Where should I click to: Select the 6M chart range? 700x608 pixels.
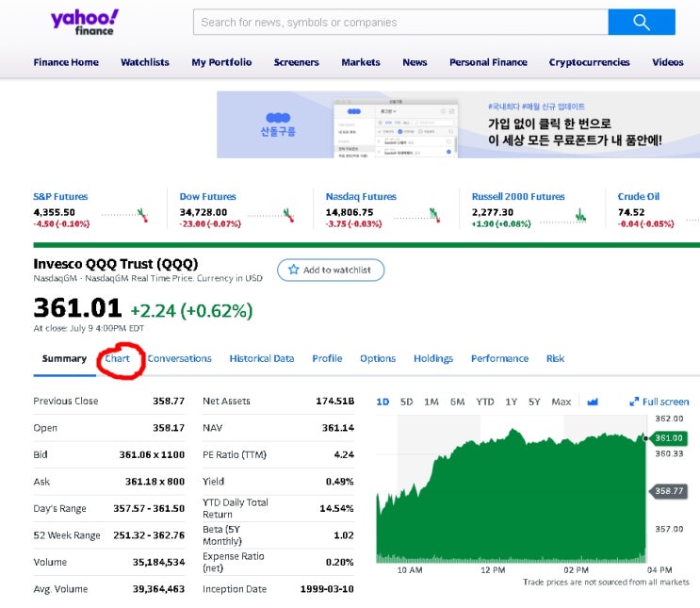pyautogui.click(x=457, y=402)
